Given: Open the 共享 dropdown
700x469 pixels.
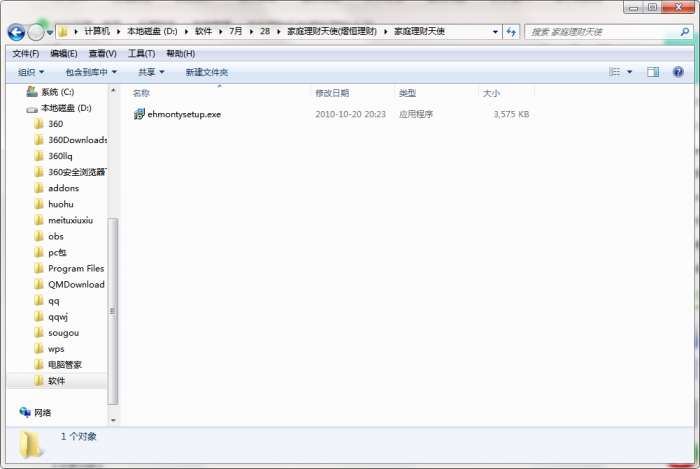Looking at the screenshot, I should (x=151, y=72).
